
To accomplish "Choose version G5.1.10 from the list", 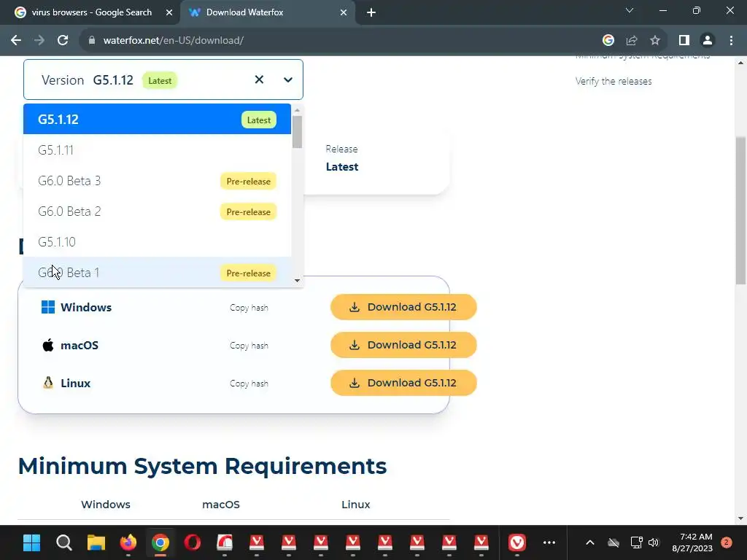I will pos(158,242).
